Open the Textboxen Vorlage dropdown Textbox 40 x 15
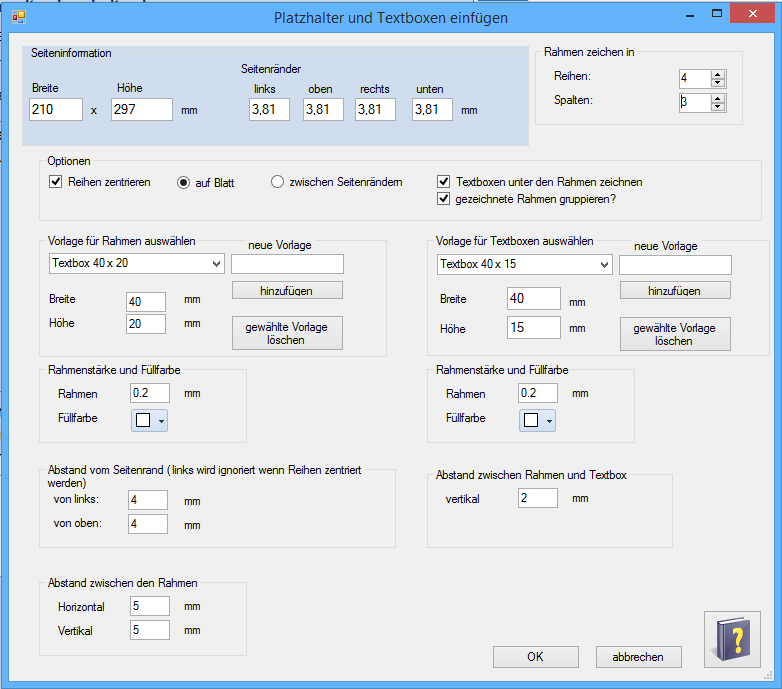The image size is (782, 689). (x=525, y=264)
